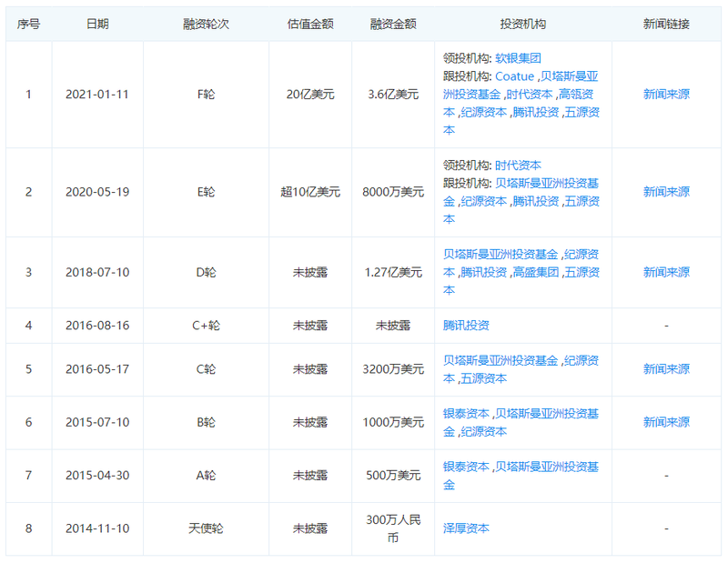Screen dimensions: 728x563
Task: Open 纪源资本 link in F轮 row
Action: point(483,112)
